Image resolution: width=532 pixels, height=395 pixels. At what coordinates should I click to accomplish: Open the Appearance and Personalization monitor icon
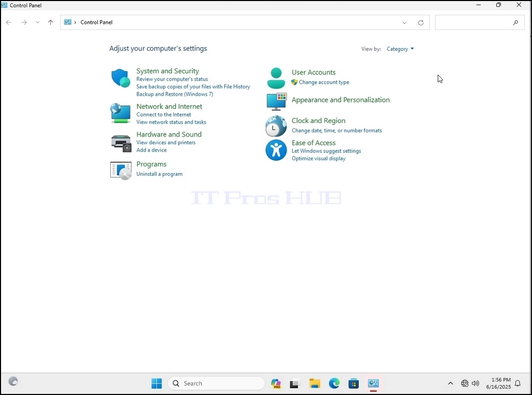[x=276, y=101]
